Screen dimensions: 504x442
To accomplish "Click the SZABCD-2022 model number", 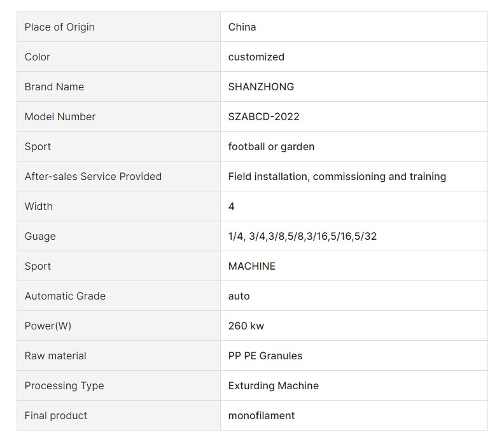I will click(263, 116).
